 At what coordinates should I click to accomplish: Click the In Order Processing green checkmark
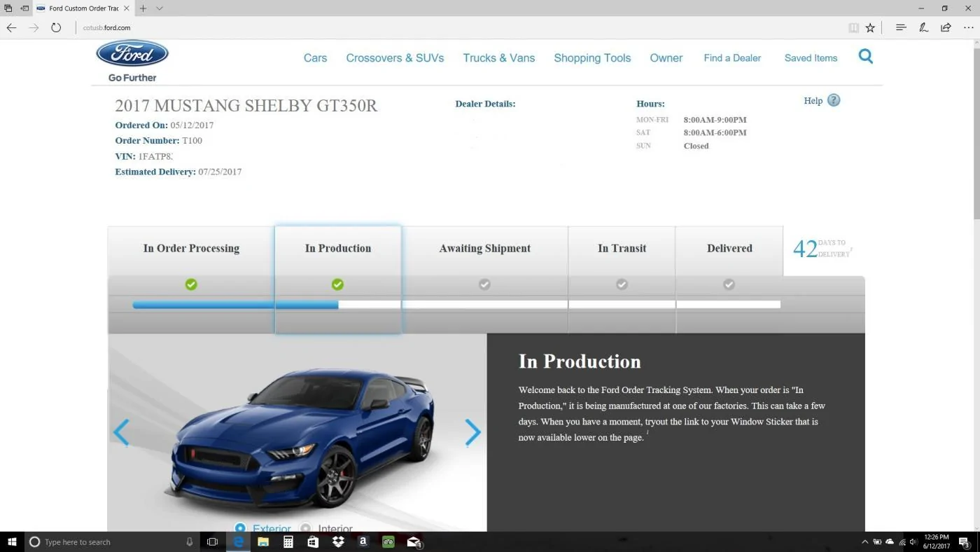191,284
